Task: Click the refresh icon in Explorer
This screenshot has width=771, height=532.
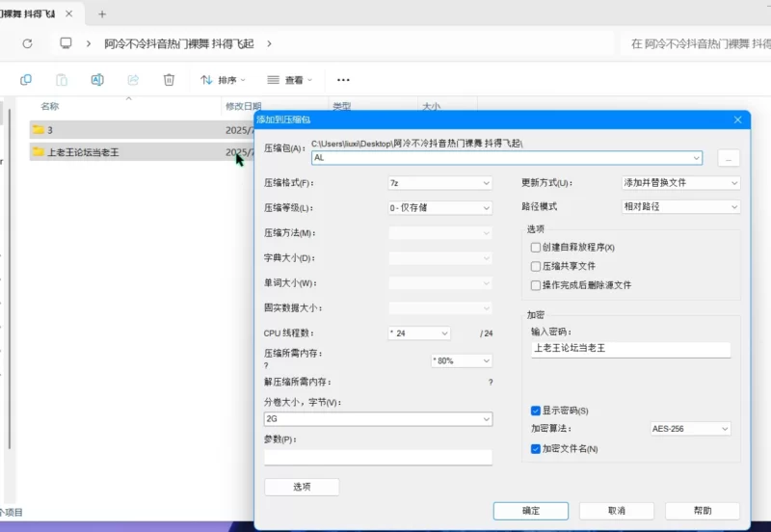Action: coord(28,43)
